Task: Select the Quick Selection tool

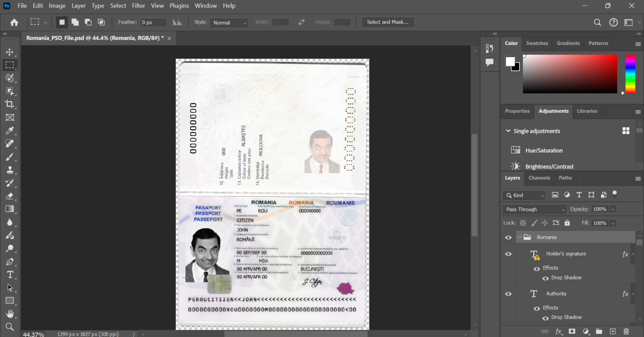Action: (10, 78)
